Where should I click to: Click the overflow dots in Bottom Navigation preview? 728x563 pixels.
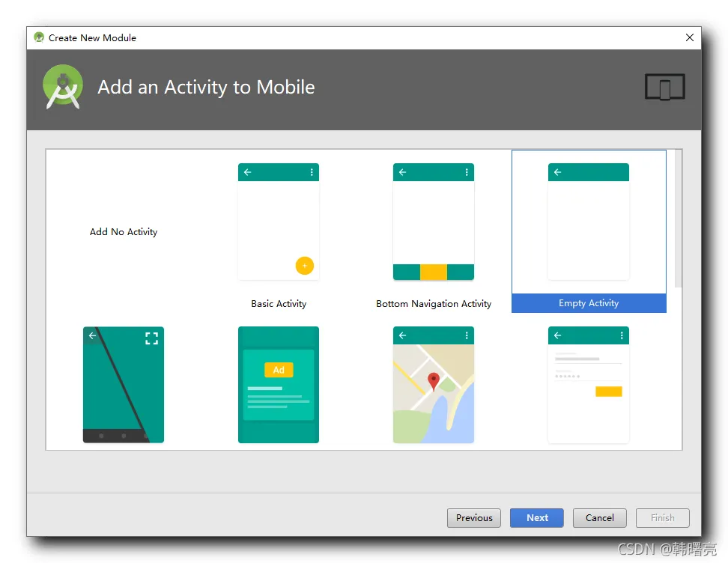(x=467, y=172)
